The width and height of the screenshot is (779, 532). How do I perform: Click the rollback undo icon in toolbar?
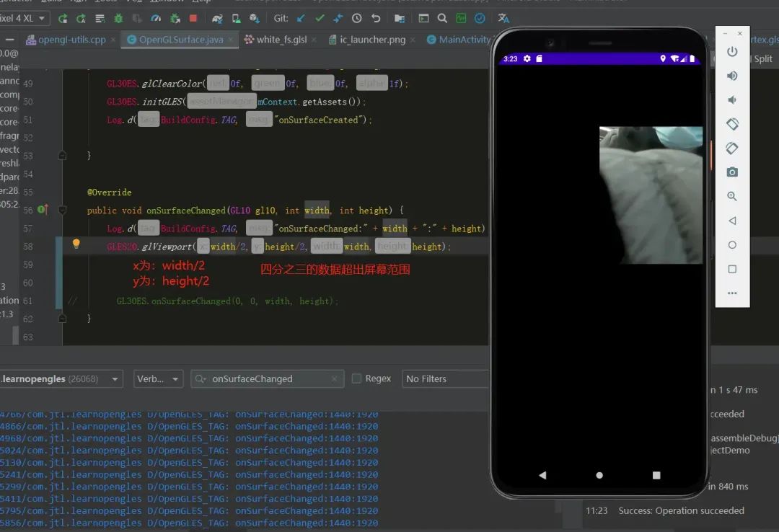376,18
